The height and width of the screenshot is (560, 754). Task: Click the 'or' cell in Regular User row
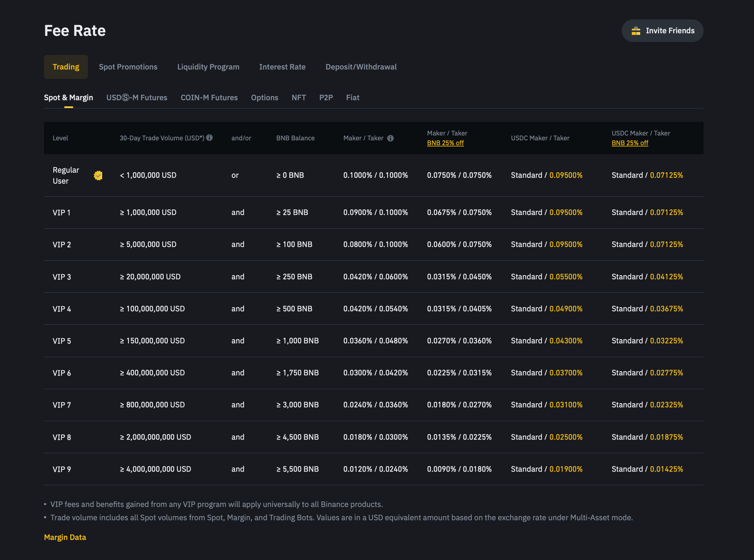click(x=235, y=175)
